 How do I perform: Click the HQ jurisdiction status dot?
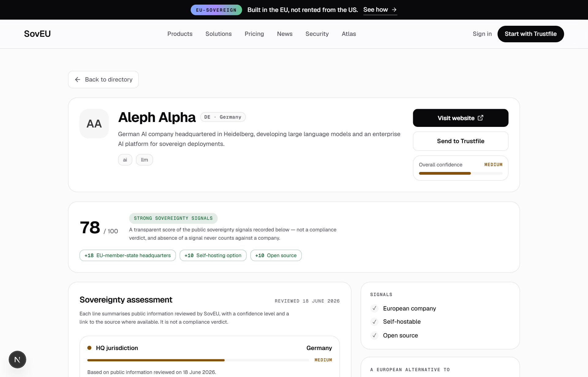click(89, 348)
